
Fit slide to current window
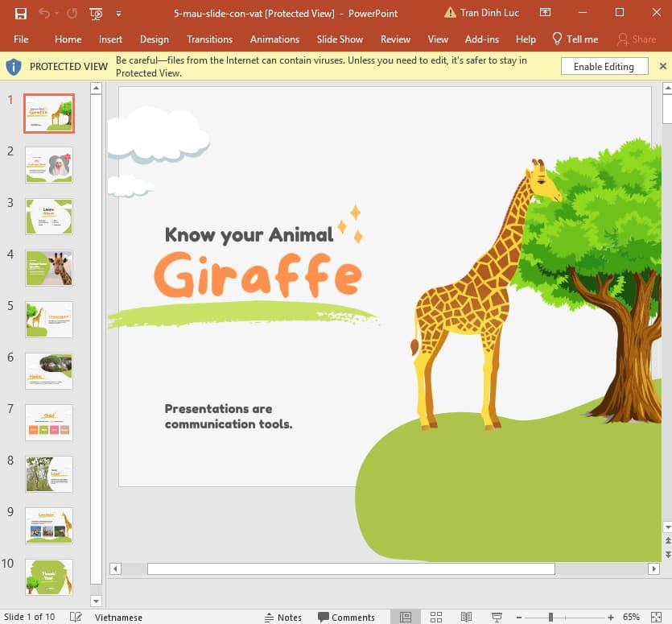pos(657,617)
